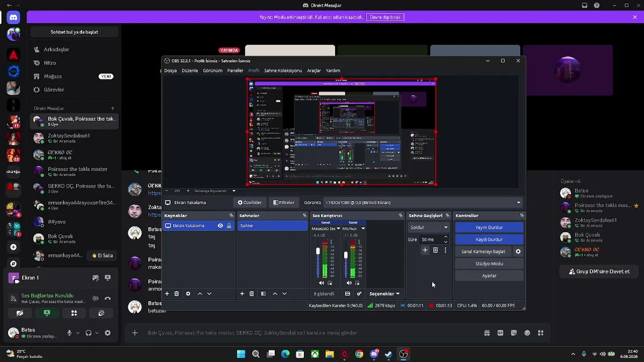Screen dimensions: 644x362
Task: Open advanced audio properties gears icon
Action: pos(359,294)
